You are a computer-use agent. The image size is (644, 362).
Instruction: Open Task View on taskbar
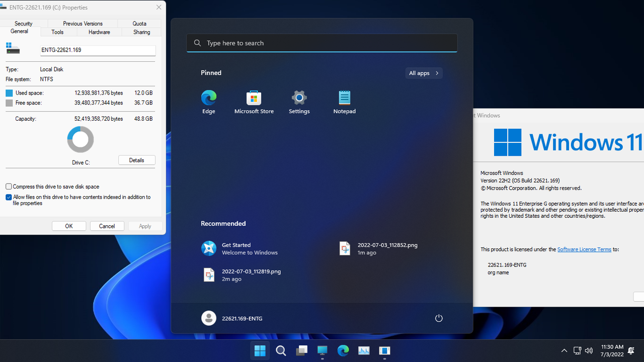[301, 350]
